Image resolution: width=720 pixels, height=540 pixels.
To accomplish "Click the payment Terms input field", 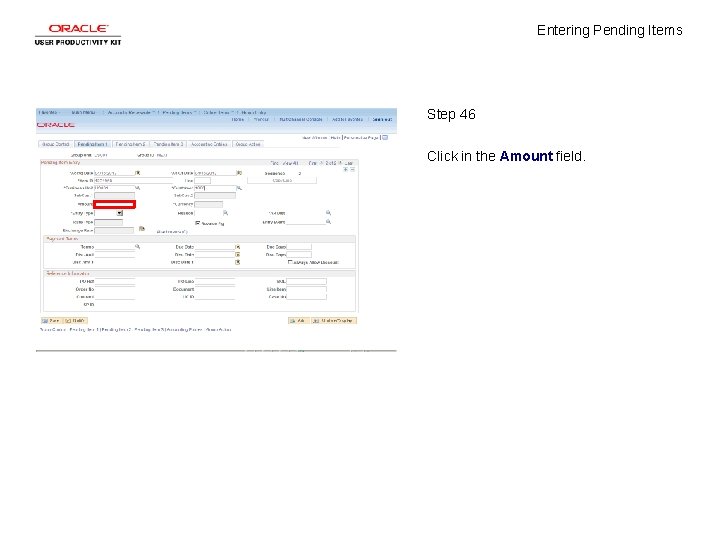I will (x=114, y=247).
